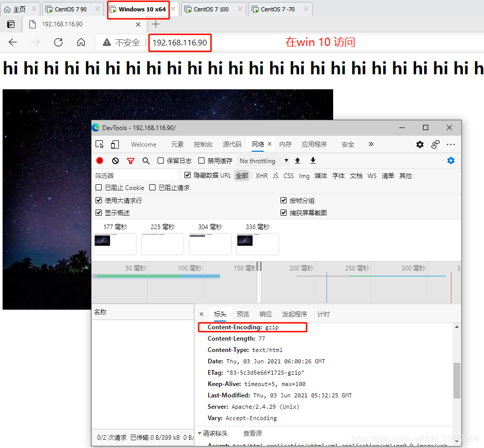Toggle 使用大请求行 checkbox

click(x=99, y=200)
